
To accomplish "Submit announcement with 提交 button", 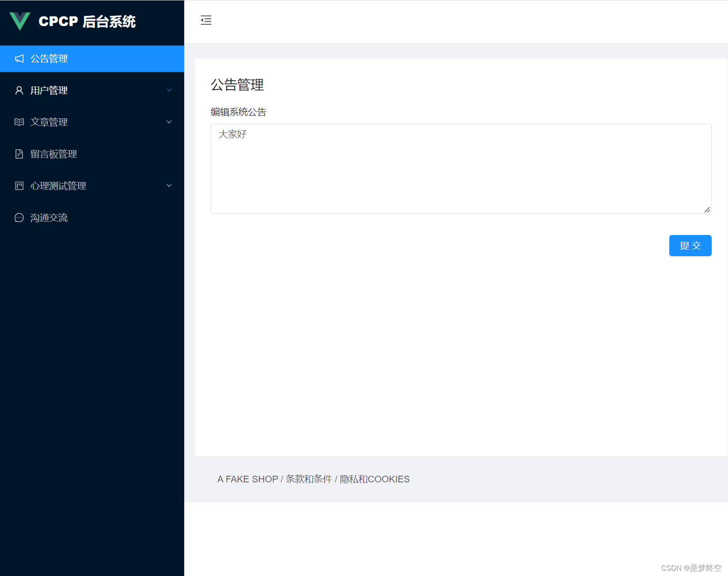I will (x=690, y=246).
